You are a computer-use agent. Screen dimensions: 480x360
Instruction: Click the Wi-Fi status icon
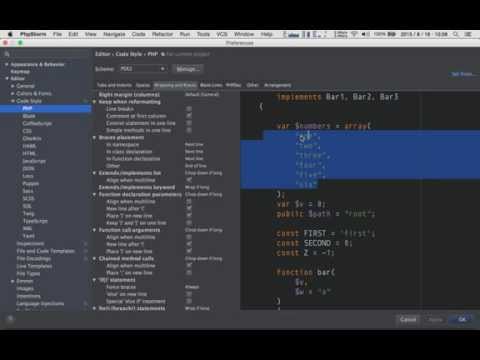pos(354,34)
